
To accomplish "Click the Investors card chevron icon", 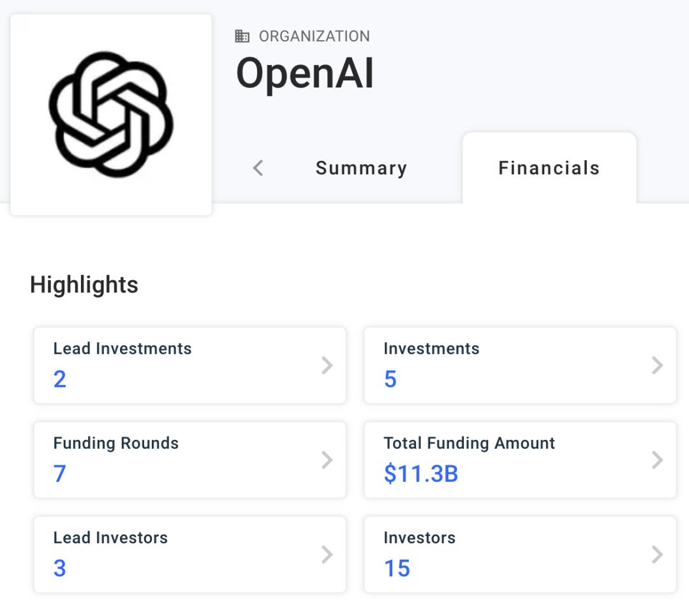I will (x=657, y=554).
